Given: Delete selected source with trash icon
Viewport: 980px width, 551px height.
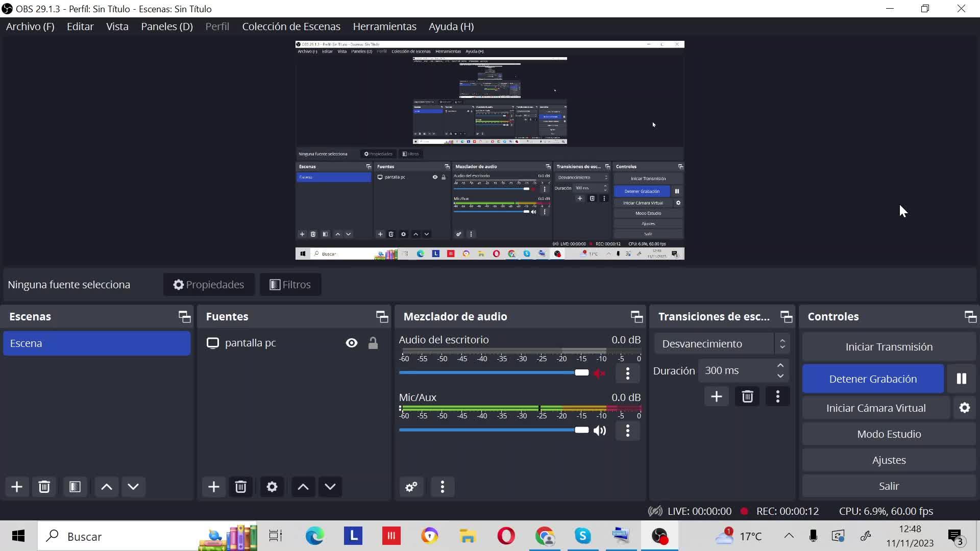Looking at the screenshot, I should (x=241, y=487).
